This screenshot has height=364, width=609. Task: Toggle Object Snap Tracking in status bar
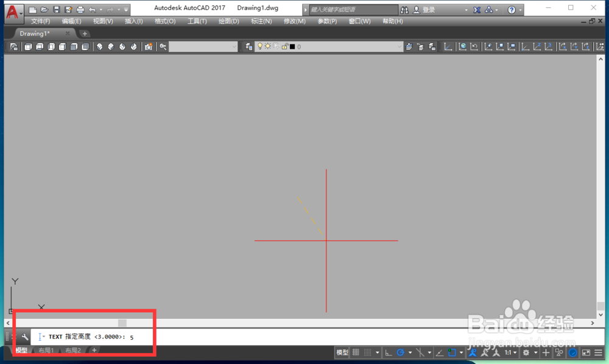(x=440, y=353)
